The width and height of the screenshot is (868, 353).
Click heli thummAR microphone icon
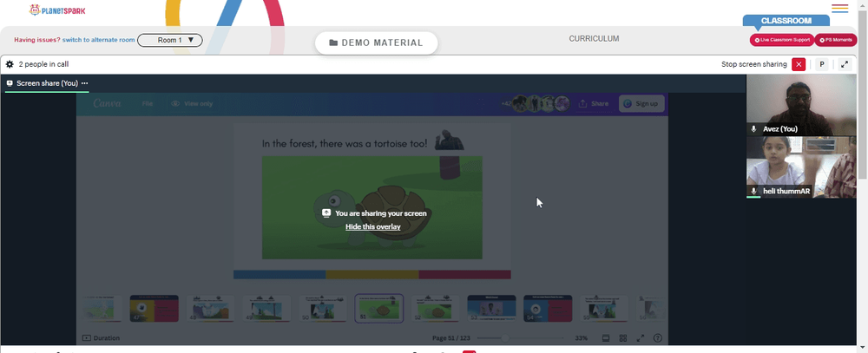(x=753, y=191)
